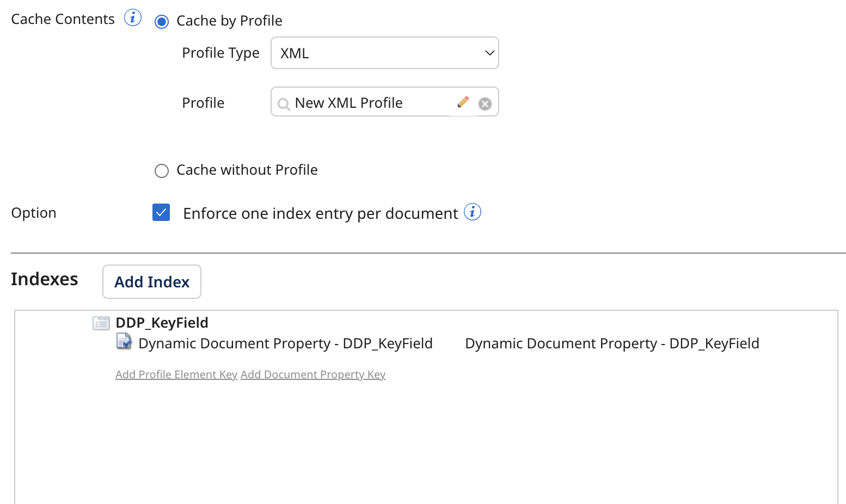
Task: Clear the New XML Profile selection
Action: click(485, 103)
